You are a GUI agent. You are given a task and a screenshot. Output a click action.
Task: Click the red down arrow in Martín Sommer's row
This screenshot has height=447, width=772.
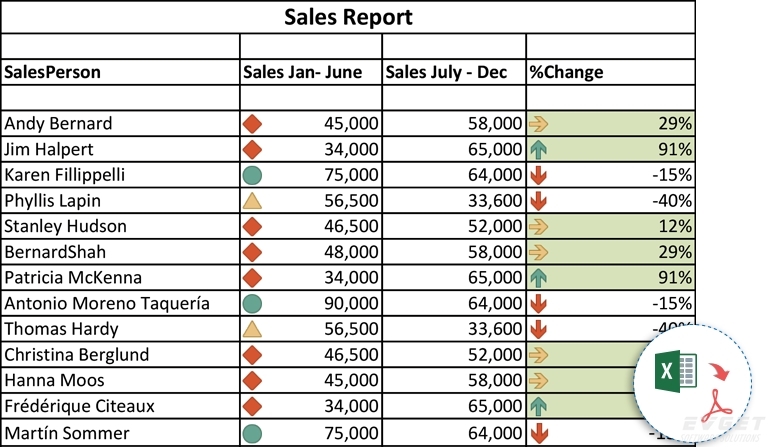(x=540, y=433)
